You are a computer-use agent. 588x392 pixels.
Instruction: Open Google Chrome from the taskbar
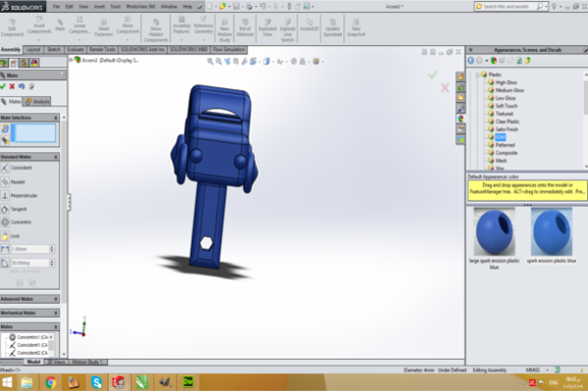click(51, 382)
